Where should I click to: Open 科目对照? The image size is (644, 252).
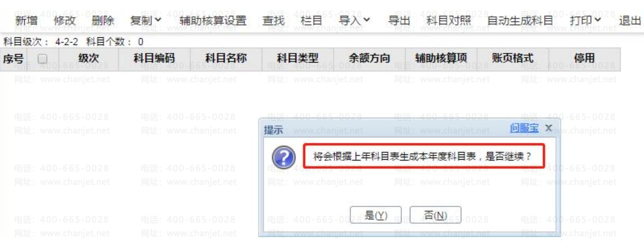[449, 21]
